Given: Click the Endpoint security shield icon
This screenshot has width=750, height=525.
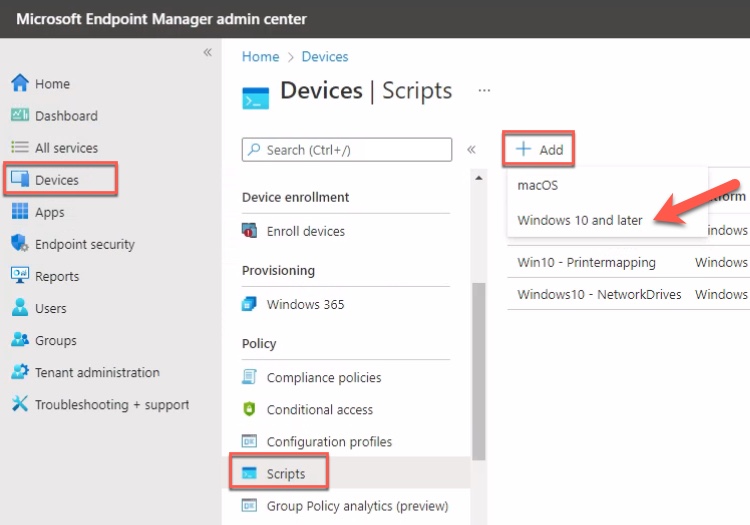Looking at the screenshot, I should pos(20,243).
